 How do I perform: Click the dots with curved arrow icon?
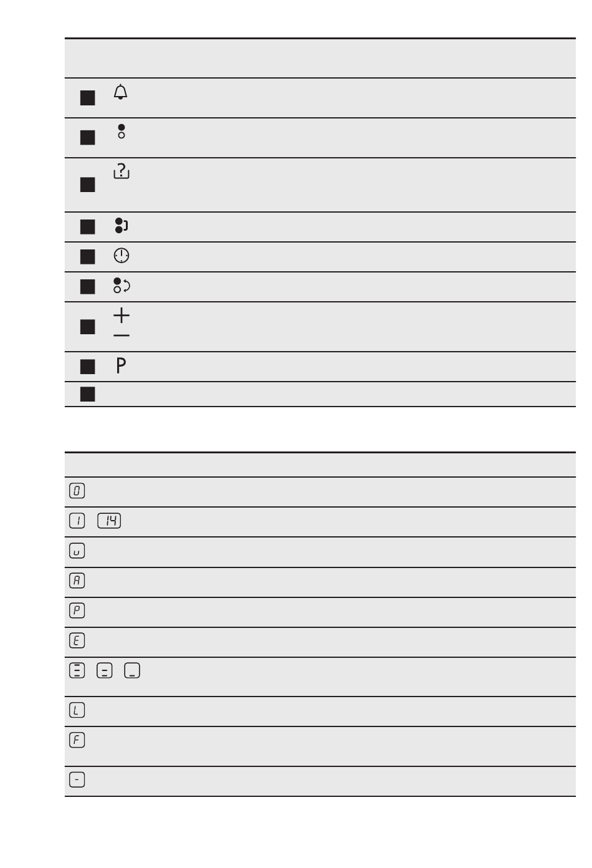(x=122, y=286)
